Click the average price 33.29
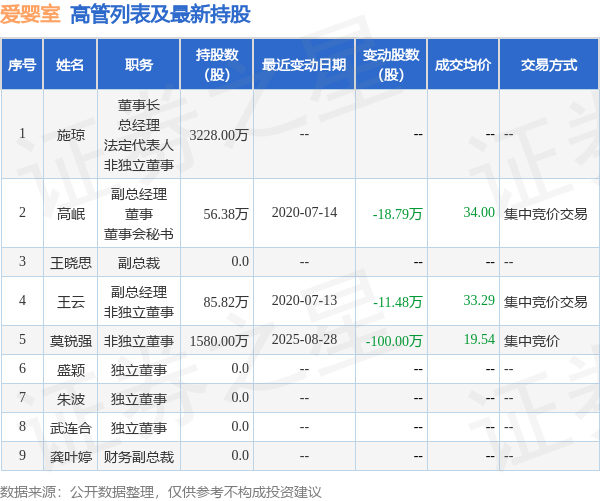The height and width of the screenshot is (501, 600). click(x=479, y=300)
